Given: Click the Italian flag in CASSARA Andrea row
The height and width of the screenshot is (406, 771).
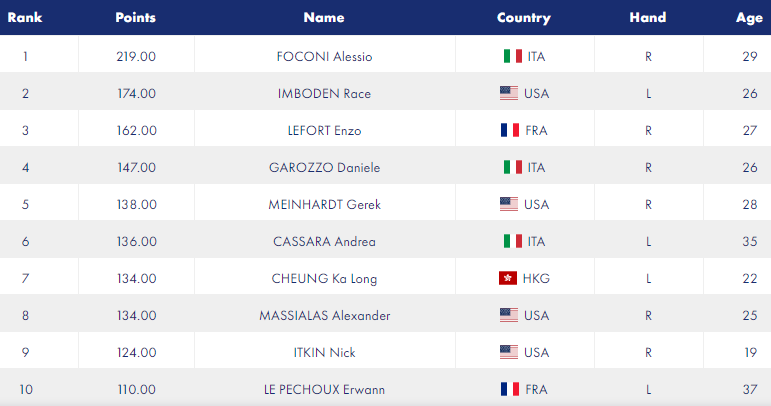Looking at the screenshot, I should pyautogui.click(x=513, y=241).
